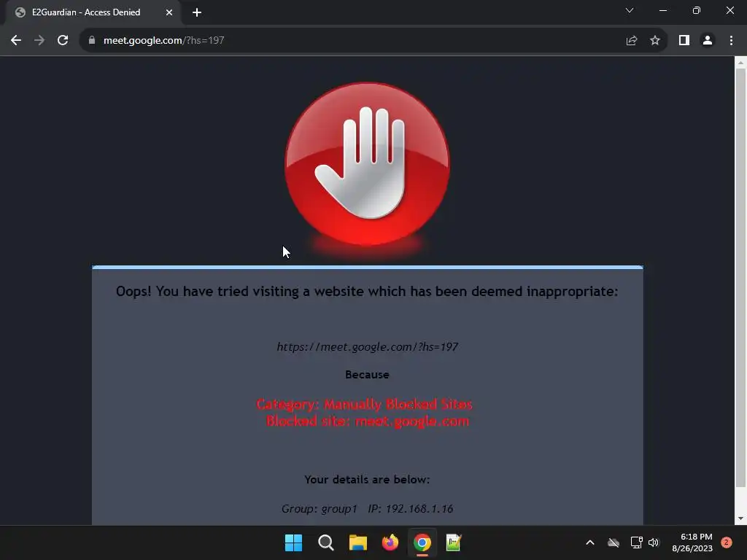Click the 'IP: 192.168.1.16' text
Viewport: 747px width, 560px height.
[x=410, y=509]
